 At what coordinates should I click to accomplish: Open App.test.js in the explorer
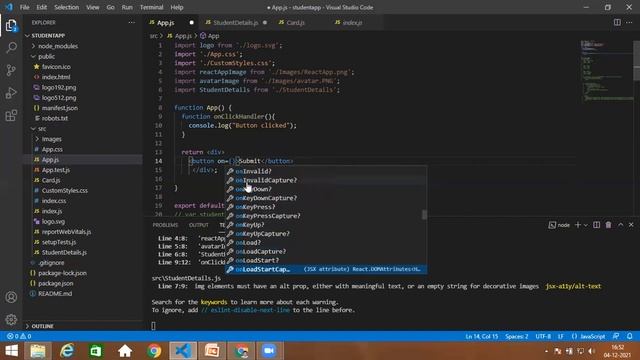pos(56,170)
